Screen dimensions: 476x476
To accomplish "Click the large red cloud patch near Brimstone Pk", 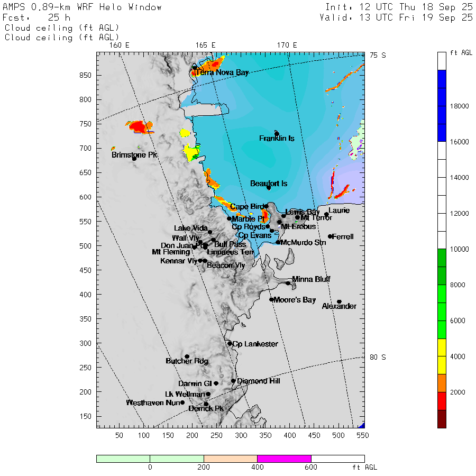I will [x=139, y=126].
